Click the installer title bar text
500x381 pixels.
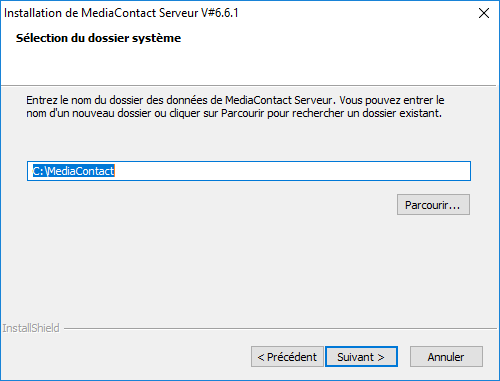121,13
